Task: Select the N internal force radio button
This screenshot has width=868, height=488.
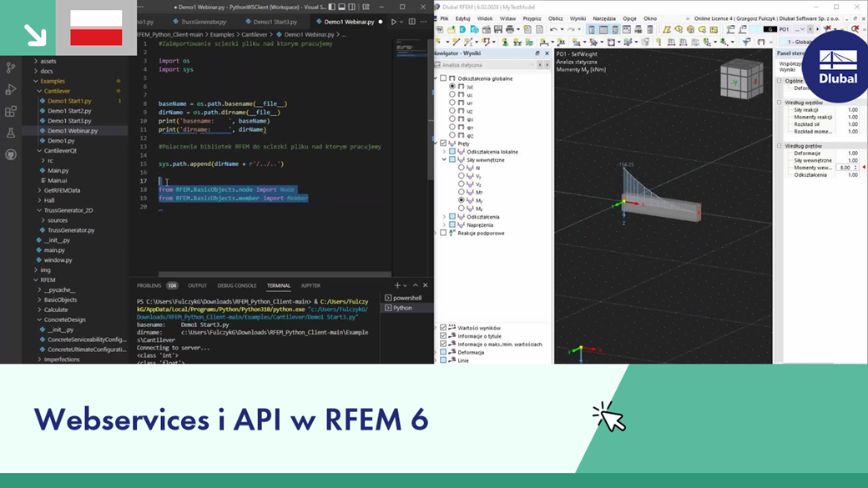Action: 461,168
